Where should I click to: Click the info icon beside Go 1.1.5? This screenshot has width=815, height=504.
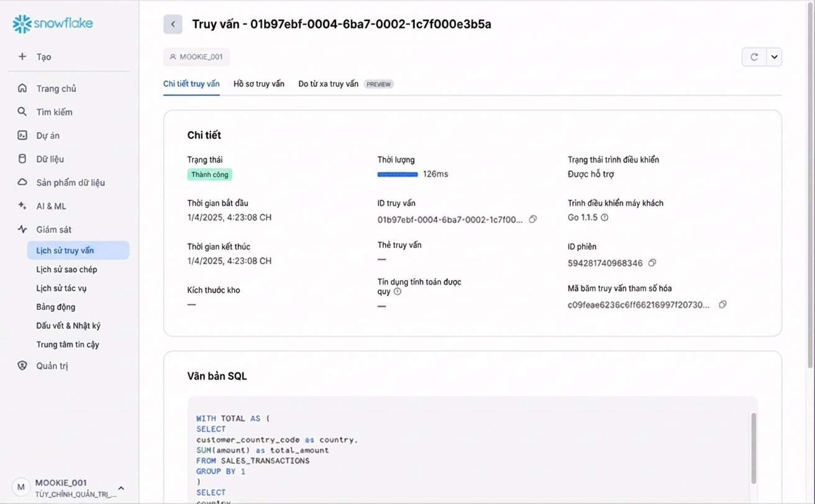pos(604,217)
